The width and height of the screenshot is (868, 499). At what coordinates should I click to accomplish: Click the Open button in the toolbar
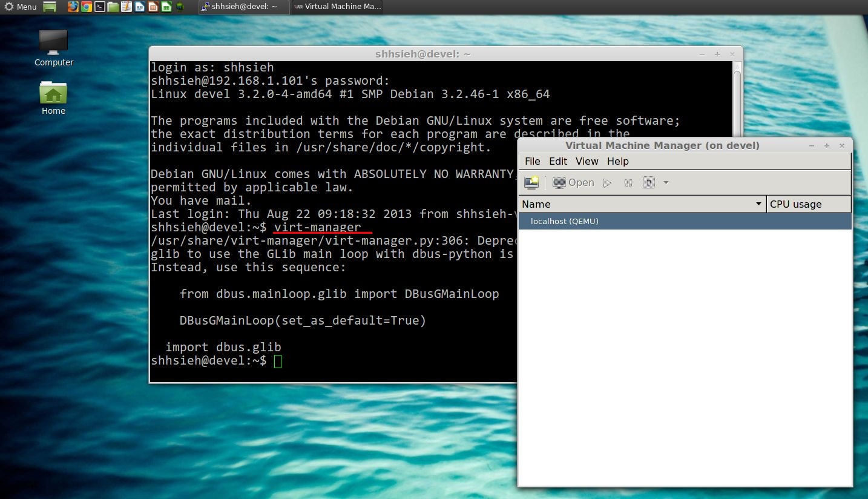click(573, 182)
